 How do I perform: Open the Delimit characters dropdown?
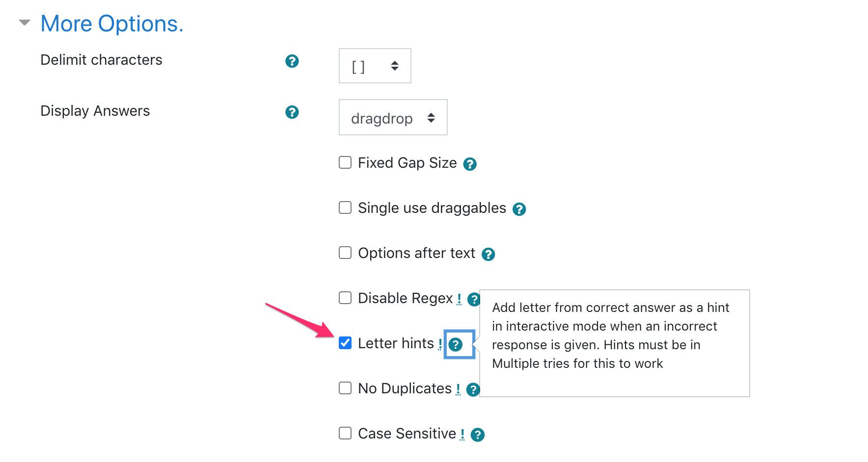pyautogui.click(x=375, y=66)
